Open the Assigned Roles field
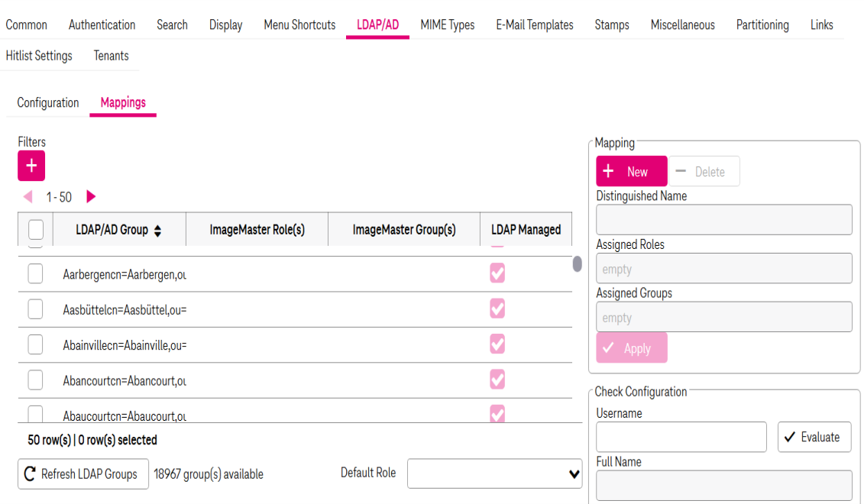 pos(723,269)
